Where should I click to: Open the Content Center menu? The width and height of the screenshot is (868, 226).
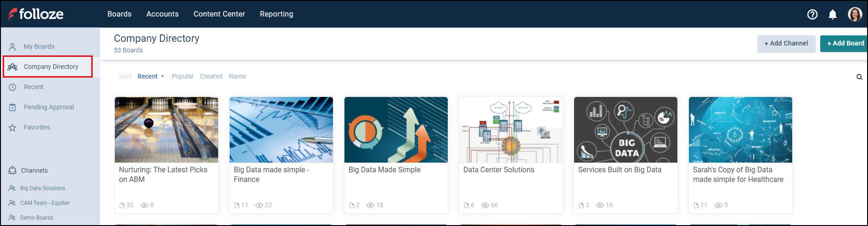click(x=219, y=14)
